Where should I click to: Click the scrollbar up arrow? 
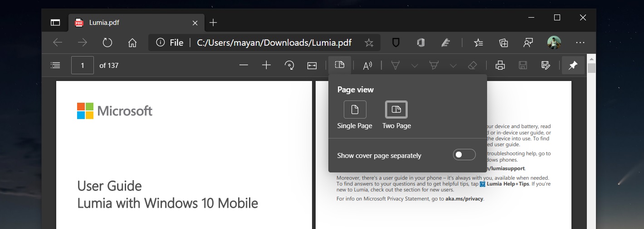pyautogui.click(x=591, y=58)
